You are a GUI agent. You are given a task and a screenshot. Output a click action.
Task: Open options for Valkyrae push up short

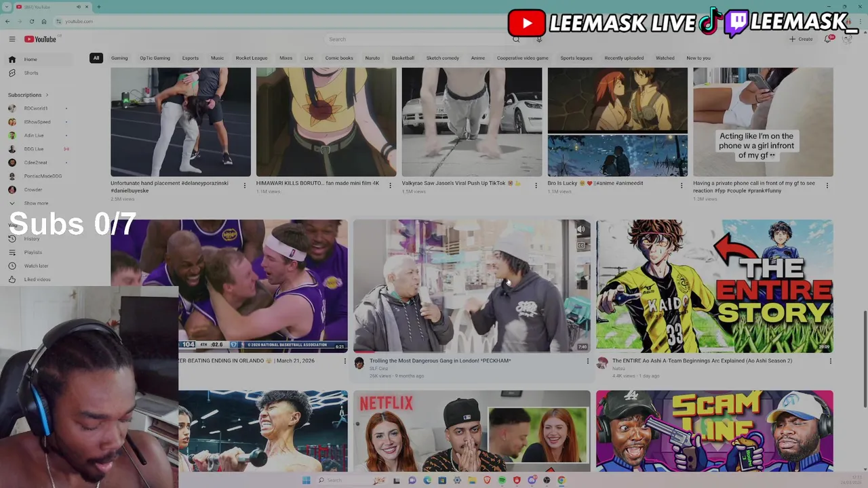[536, 186]
